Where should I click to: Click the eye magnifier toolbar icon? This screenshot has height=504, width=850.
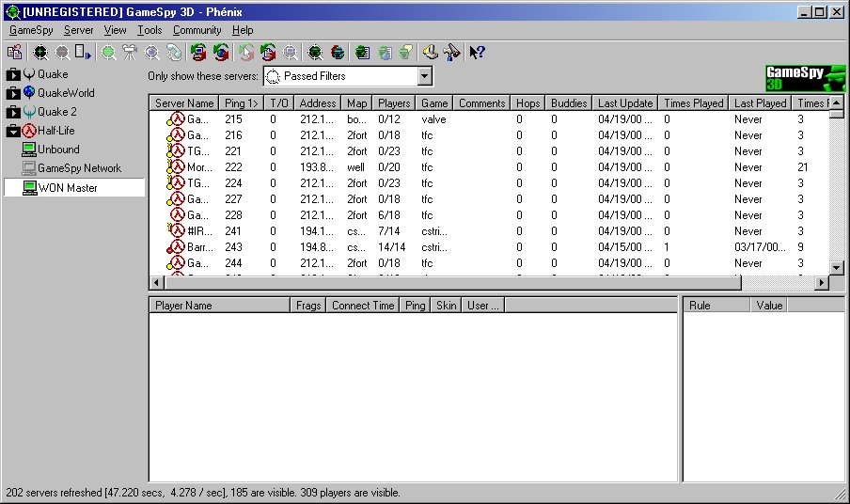click(x=152, y=53)
